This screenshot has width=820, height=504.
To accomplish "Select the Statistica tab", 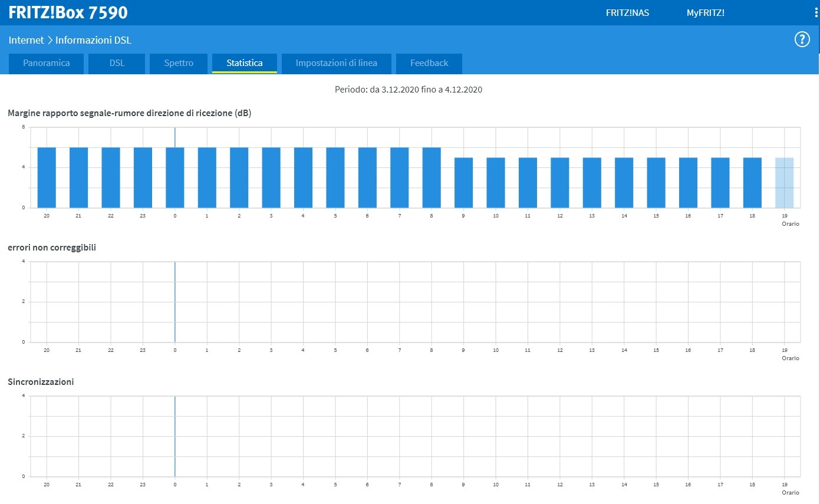I will [245, 63].
